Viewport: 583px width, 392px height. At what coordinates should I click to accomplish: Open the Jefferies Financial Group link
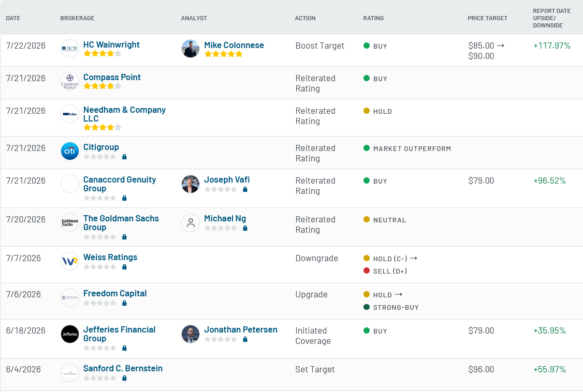tap(120, 334)
